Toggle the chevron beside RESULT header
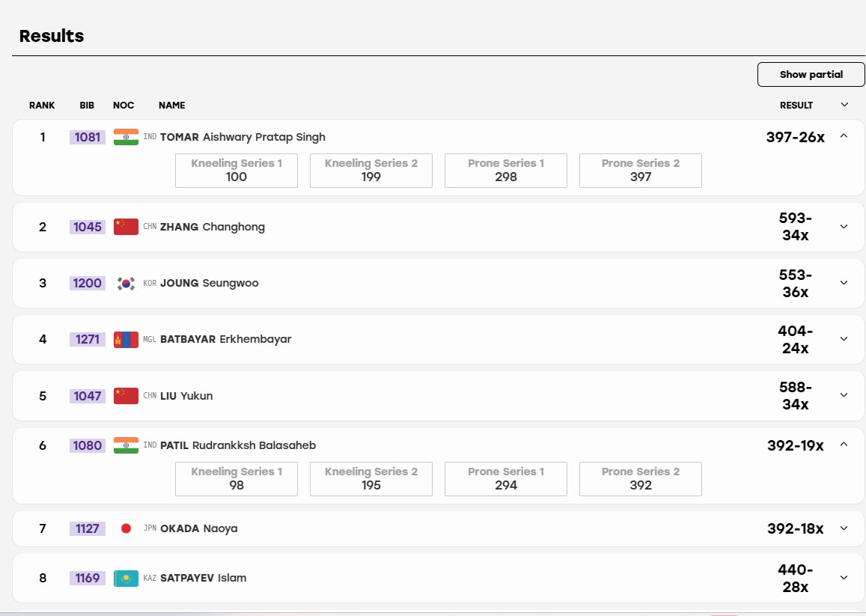This screenshot has width=866, height=616. click(x=844, y=105)
